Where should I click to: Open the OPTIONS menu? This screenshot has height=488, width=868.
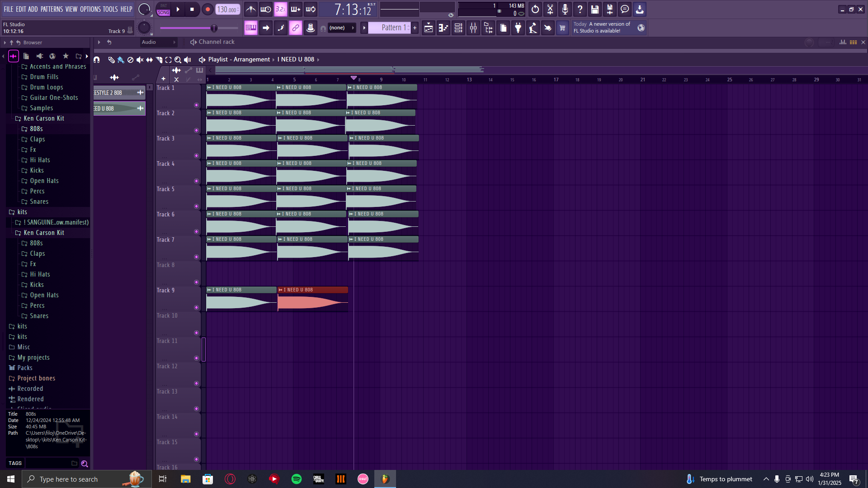pos(90,9)
